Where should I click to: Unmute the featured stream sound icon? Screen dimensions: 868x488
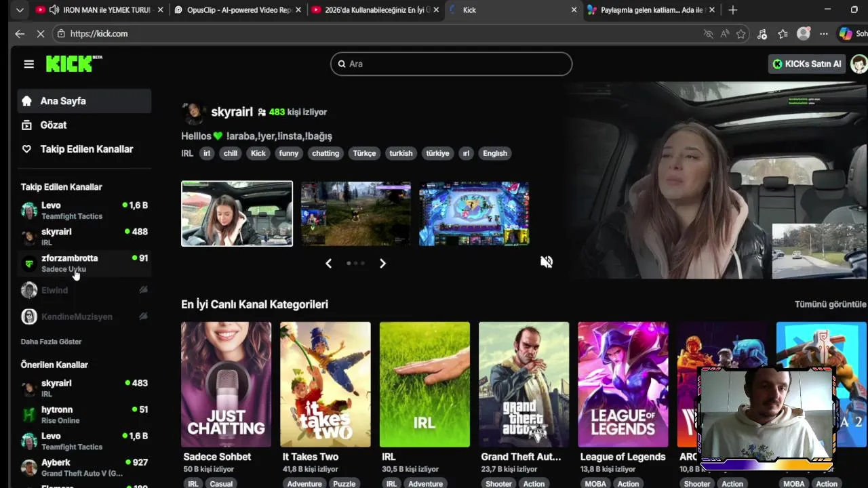547,262
